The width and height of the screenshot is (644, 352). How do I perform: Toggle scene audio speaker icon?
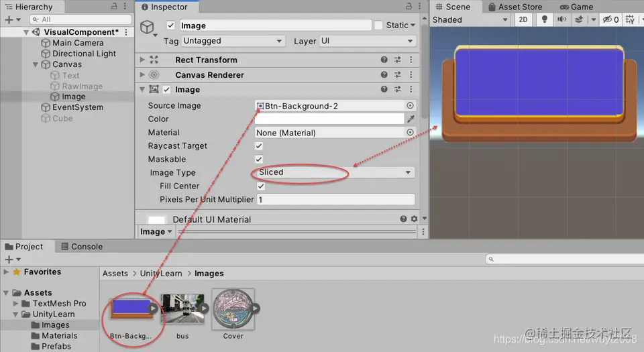pos(561,19)
